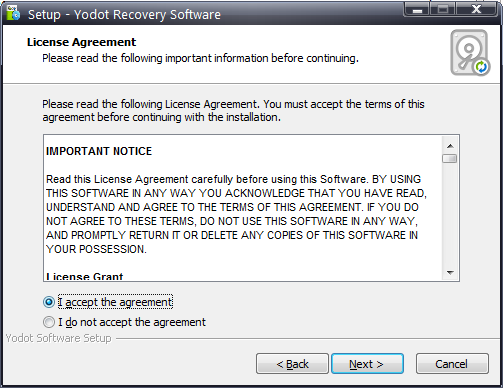Click the scrollbar up arrow in license box
This screenshot has height=388, width=503.
pyautogui.click(x=450, y=146)
